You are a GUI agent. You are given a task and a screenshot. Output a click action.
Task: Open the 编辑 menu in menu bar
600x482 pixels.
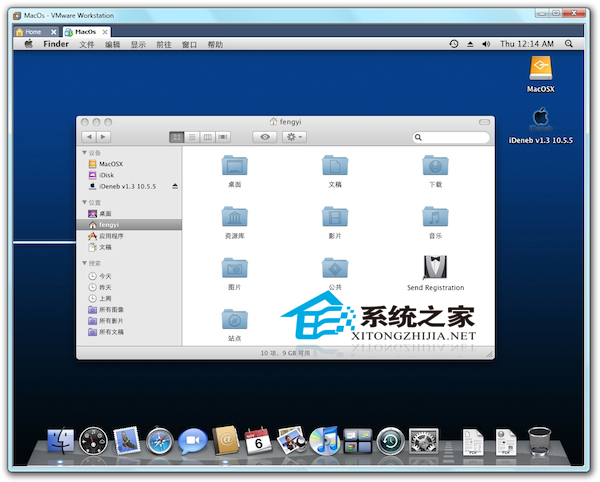113,44
